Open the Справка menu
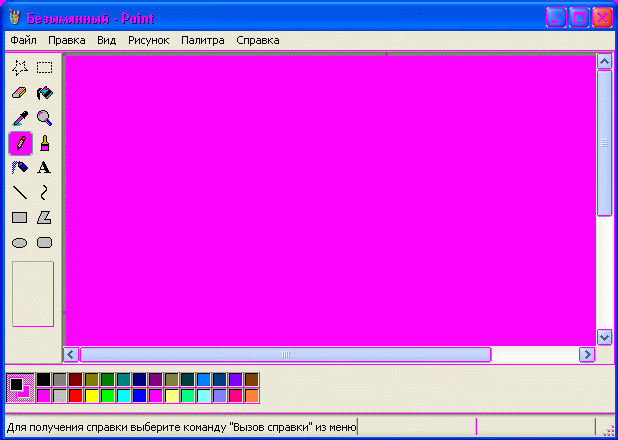The height and width of the screenshot is (440, 618). click(258, 40)
